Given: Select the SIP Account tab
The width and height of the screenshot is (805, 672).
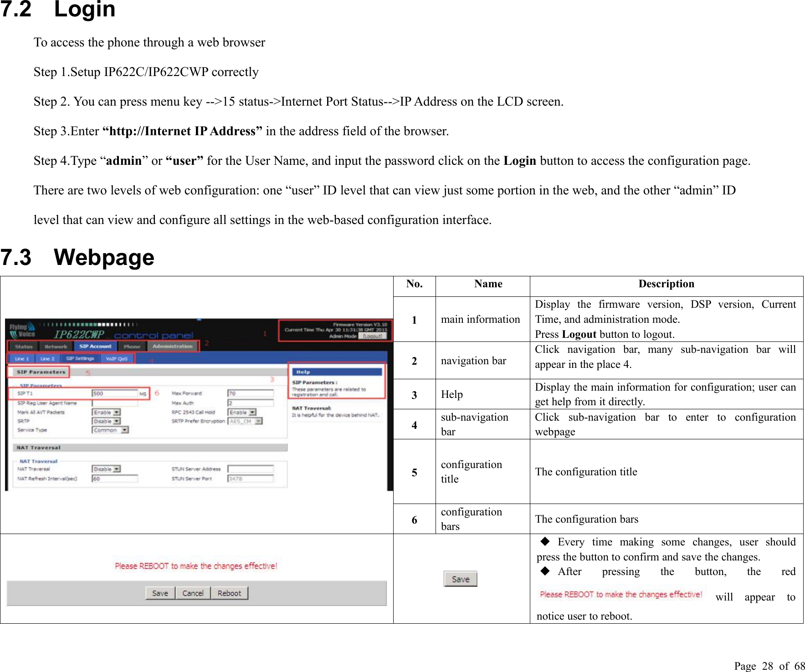Looking at the screenshot, I should pyautogui.click(x=95, y=346).
